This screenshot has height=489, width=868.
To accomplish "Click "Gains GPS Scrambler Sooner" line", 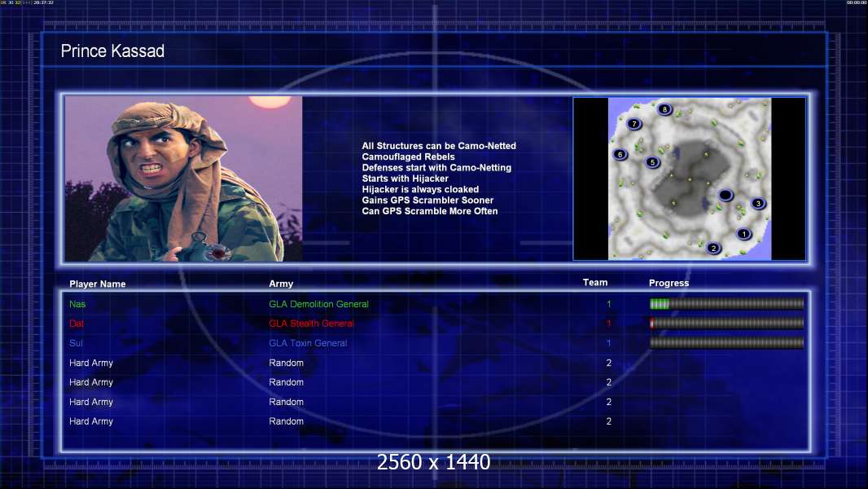I will point(428,200).
